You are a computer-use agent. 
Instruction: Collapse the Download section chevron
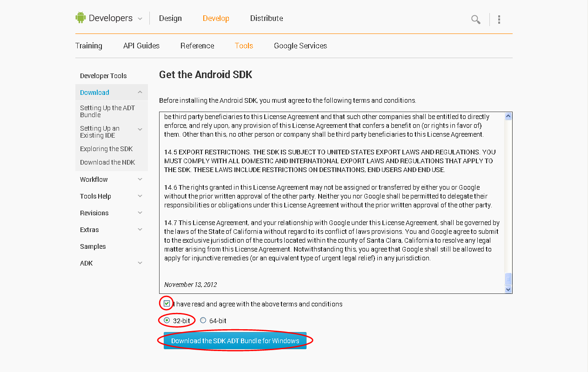point(140,92)
